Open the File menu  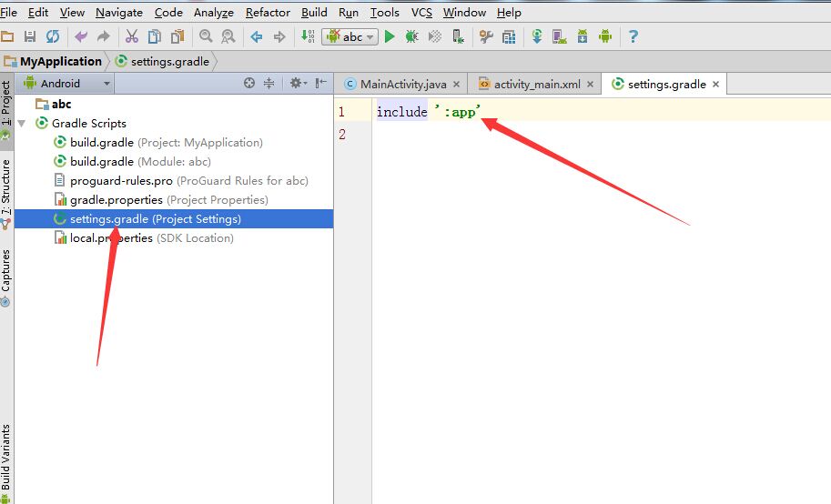(x=8, y=12)
